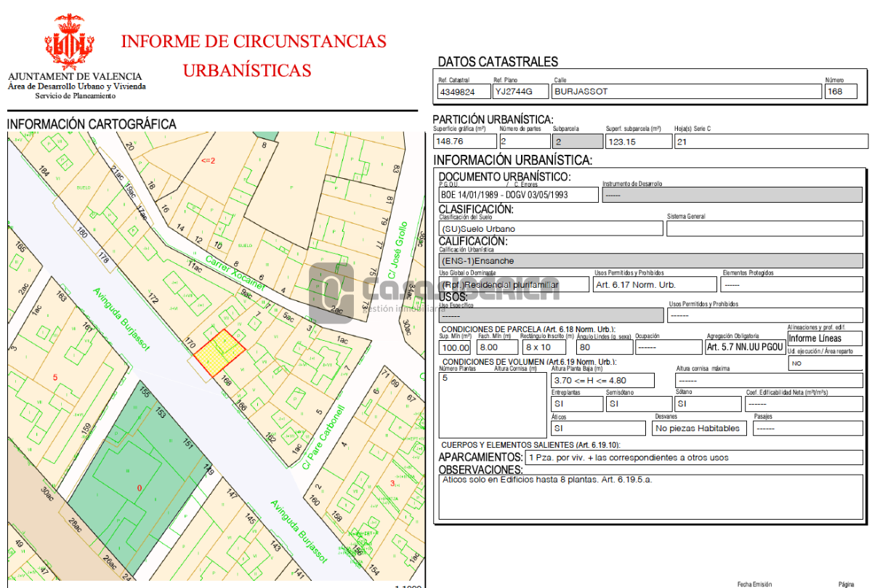Image resolution: width=872 pixels, height=588 pixels.
Task: Click the grey Uso Específico field
Action: [552, 315]
